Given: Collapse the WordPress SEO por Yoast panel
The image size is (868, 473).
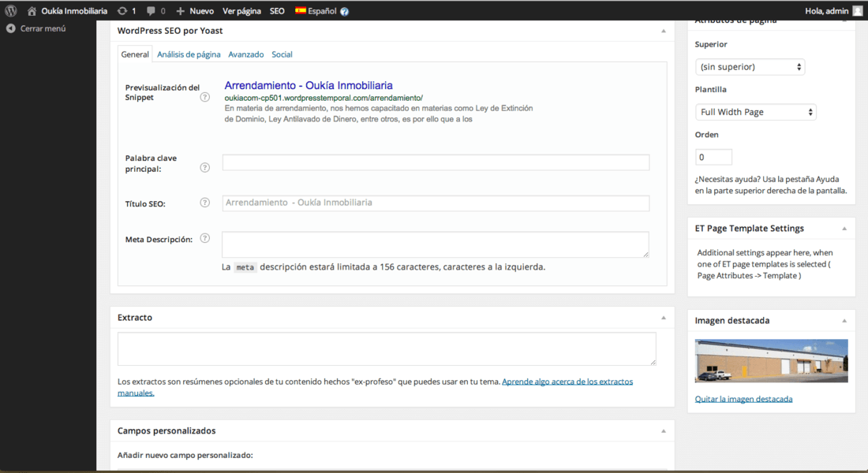Looking at the screenshot, I should 663,31.
